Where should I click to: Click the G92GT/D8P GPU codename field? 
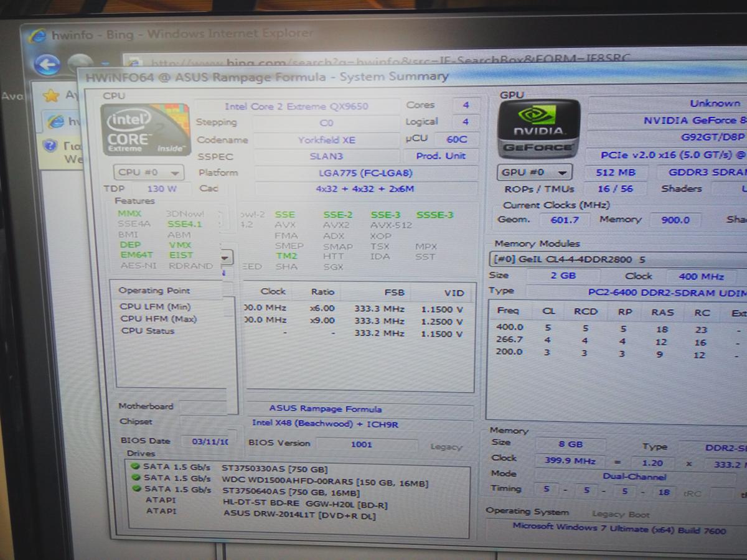pos(667,138)
